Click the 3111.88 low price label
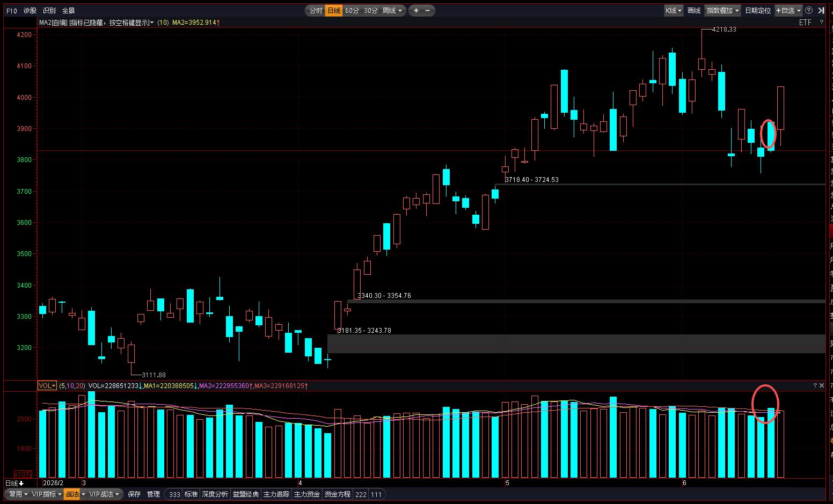The width and height of the screenshot is (833, 504). 154,375
